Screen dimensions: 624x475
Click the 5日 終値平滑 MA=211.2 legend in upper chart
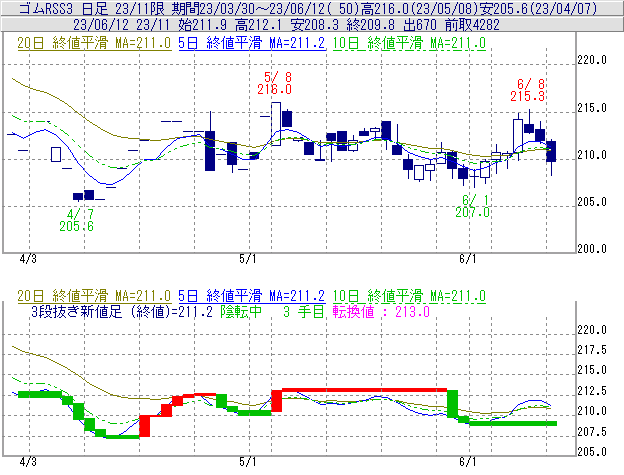252,43
